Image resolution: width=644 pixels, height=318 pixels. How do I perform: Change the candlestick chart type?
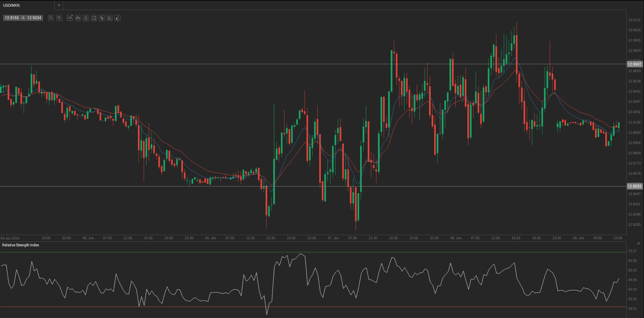pos(78,18)
